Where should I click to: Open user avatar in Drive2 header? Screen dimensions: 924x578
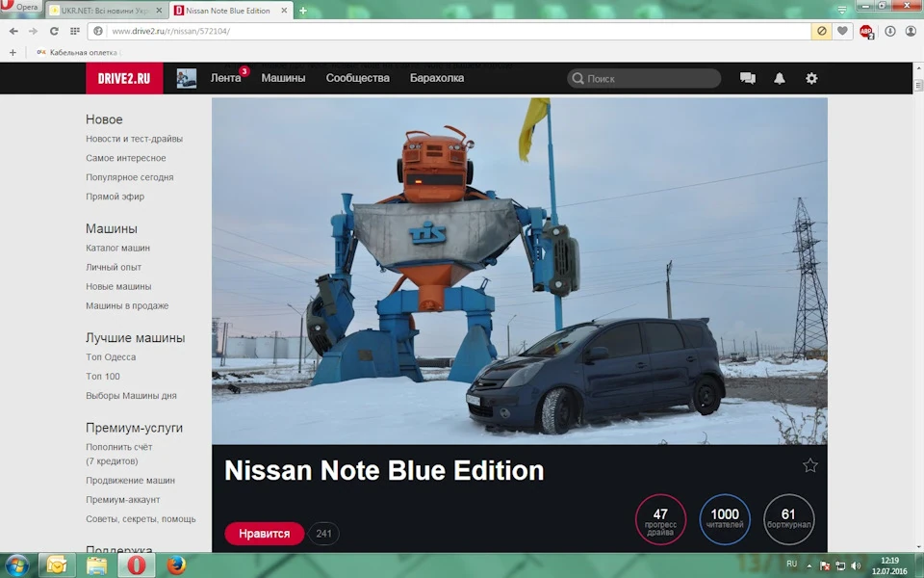click(186, 78)
